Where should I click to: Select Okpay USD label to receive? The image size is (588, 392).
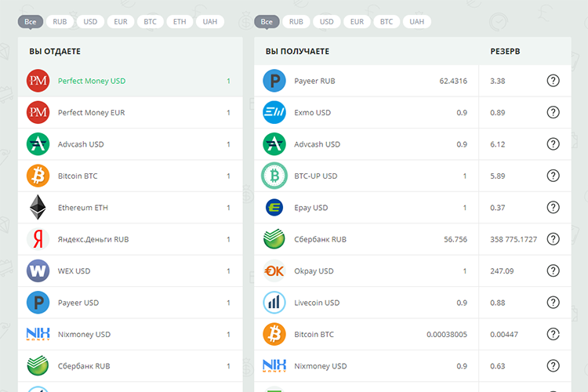pyautogui.click(x=314, y=271)
